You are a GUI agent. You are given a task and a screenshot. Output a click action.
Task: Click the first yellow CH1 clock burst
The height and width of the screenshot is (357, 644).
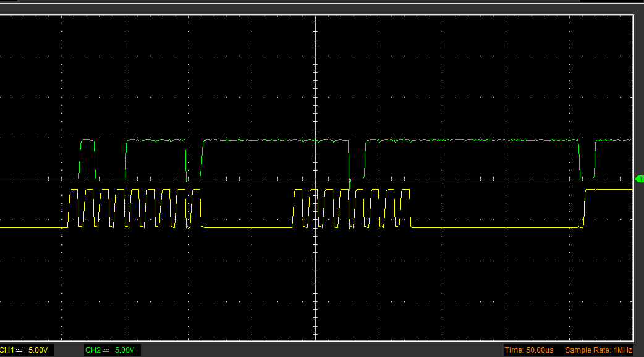pyautogui.click(x=135, y=208)
